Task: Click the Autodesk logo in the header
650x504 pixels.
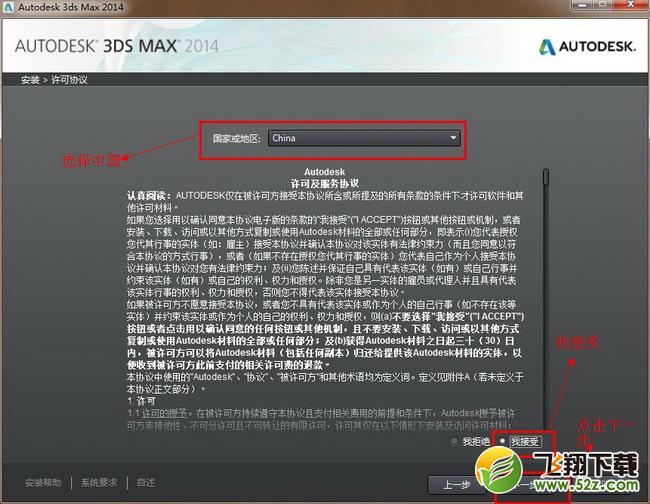Action: [x=587, y=46]
